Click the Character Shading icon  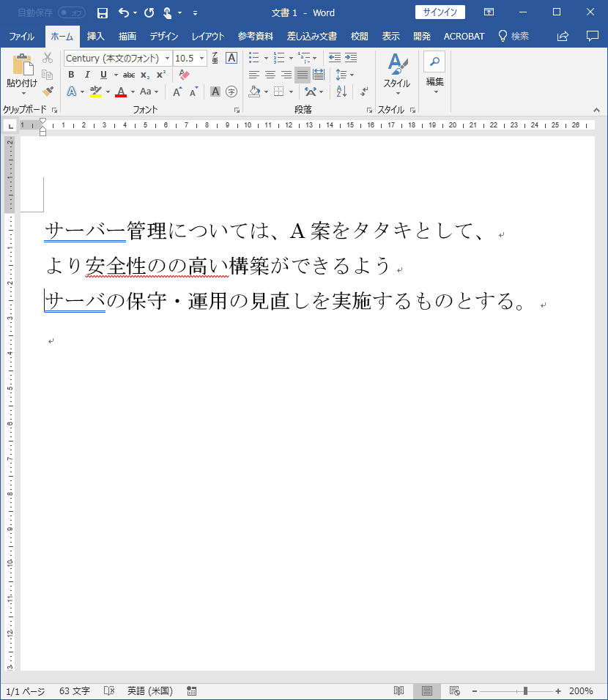pos(215,92)
